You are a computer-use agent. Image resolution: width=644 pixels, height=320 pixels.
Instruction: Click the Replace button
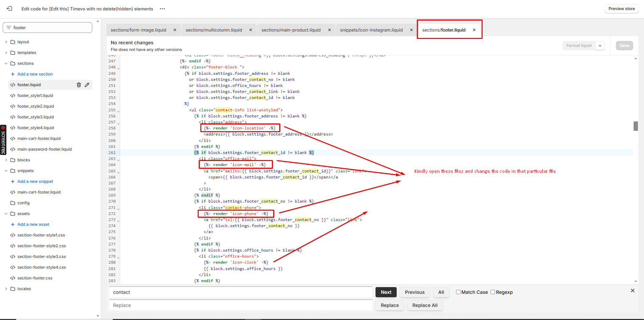pos(390,305)
